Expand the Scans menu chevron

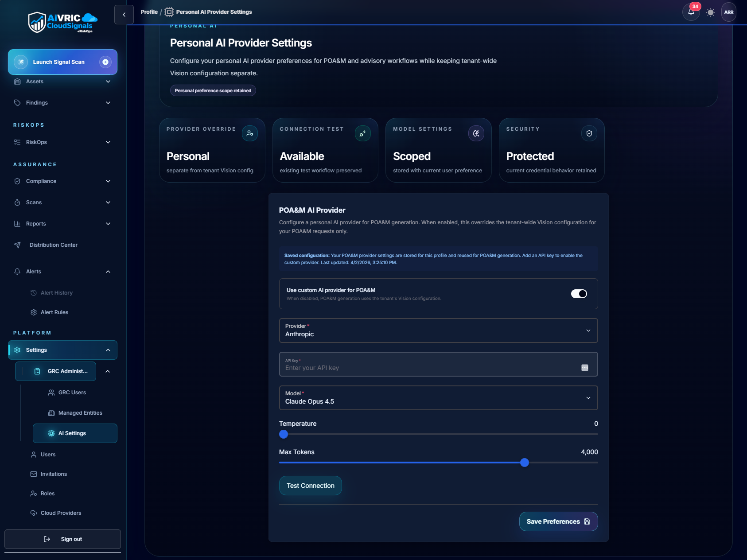[x=108, y=202]
